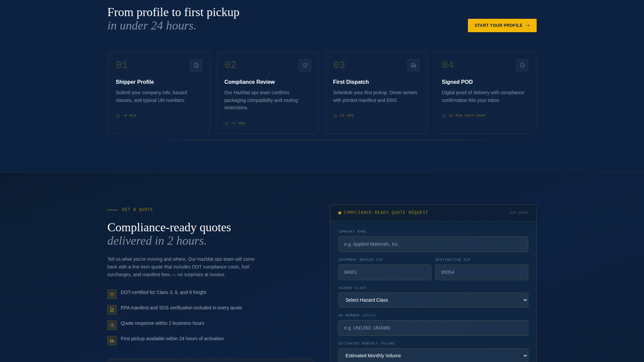Click the (optional) note beside UN Number
This screenshot has height=362, width=644.
(x=369, y=315)
